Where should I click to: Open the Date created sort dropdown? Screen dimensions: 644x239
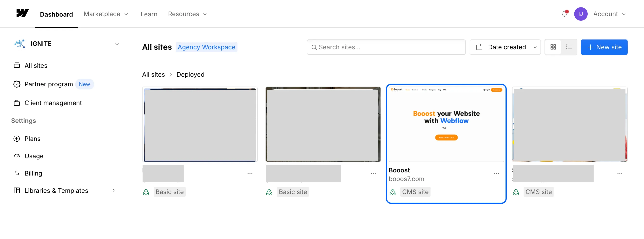point(505,47)
